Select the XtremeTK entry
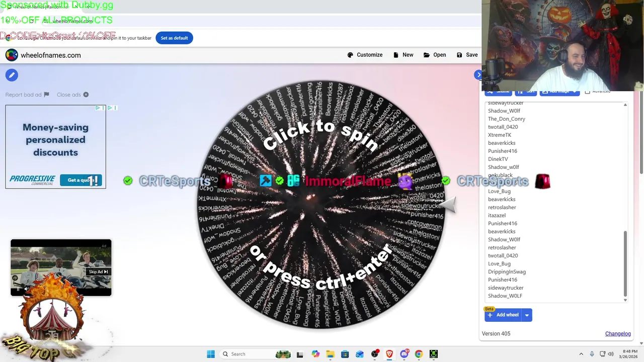644x362 pixels. click(x=499, y=135)
